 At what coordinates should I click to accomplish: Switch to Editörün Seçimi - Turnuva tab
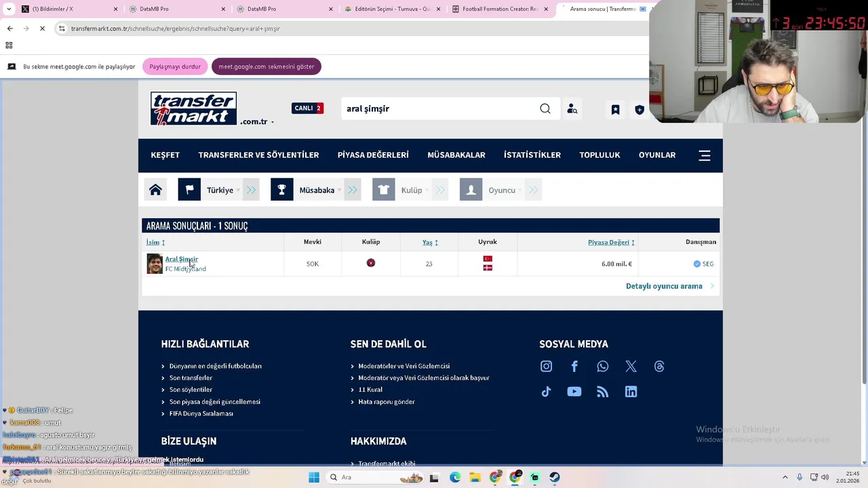[x=393, y=9]
